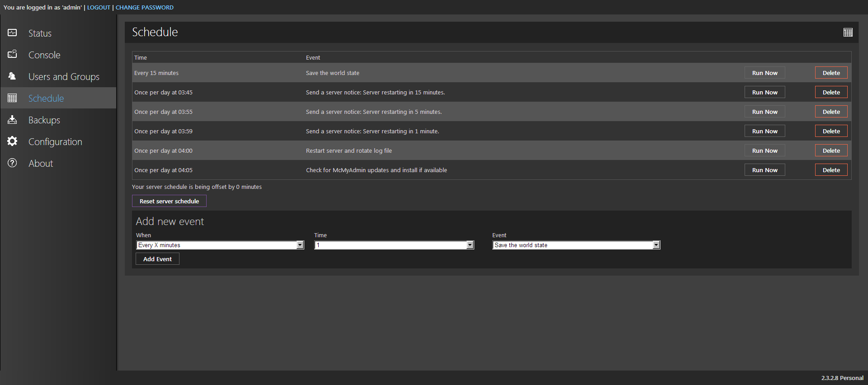Click 'Once per day at 04:05' cell
The height and width of the screenshot is (385, 868).
[x=163, y=170]
